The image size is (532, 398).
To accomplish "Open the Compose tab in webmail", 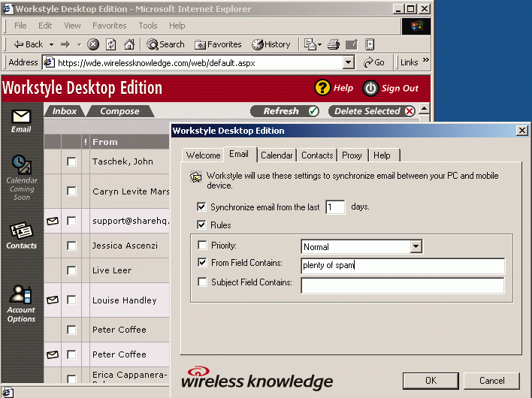I will (119, 111).
